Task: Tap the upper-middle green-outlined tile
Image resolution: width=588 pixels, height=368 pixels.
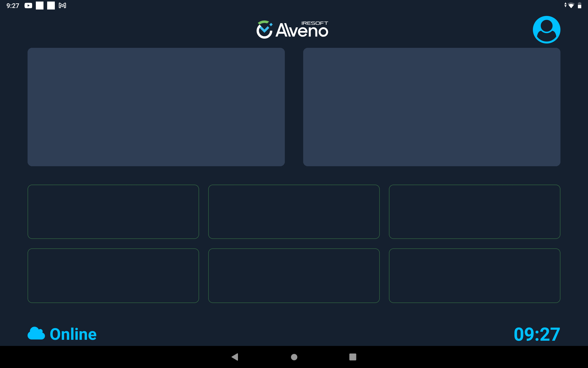Action: pos(294,212)
